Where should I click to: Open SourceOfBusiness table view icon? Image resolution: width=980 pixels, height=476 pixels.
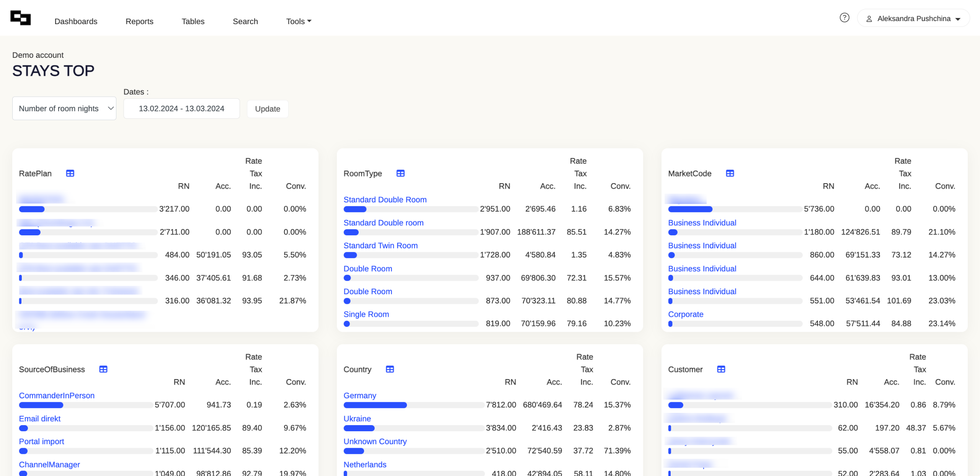click(103, 369)
